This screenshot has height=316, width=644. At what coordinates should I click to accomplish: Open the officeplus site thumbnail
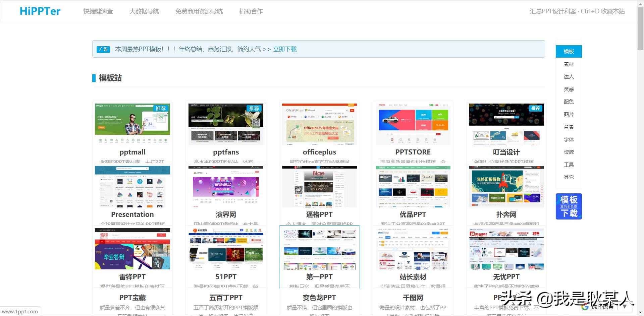[x=319, y=124]
